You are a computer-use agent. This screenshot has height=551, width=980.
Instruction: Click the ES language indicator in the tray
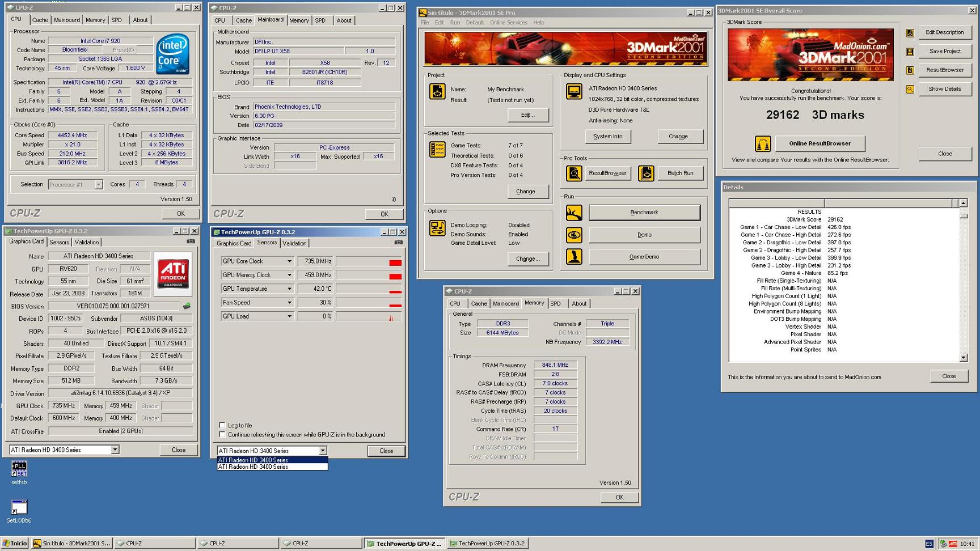click(x=929, y=544)
